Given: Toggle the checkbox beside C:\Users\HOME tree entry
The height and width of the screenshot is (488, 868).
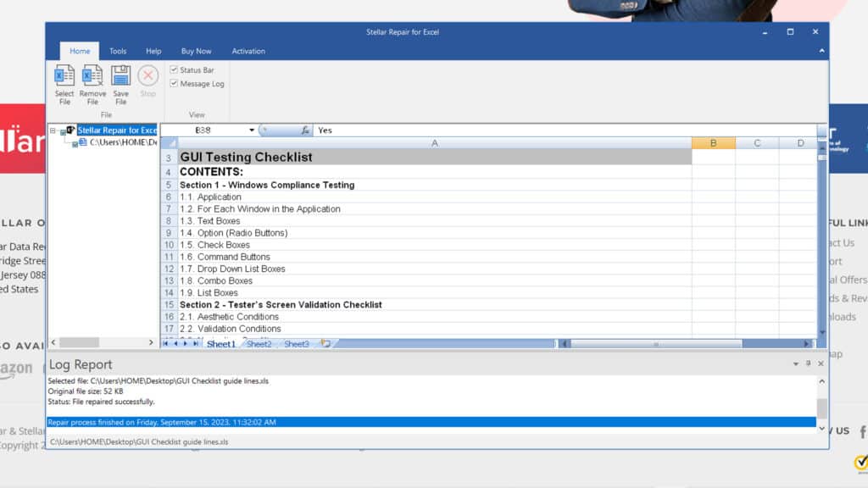Looking at the screenshot, I should (75, 144).
